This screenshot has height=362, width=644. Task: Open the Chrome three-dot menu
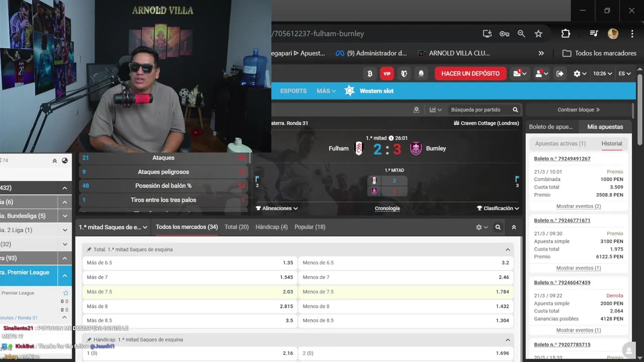[632, 34]
